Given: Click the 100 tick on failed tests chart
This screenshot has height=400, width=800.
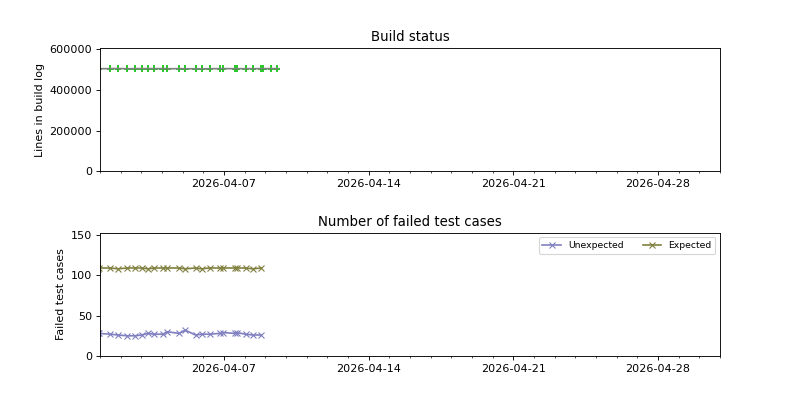Looking at the screenshot, I should click(82, 276).
